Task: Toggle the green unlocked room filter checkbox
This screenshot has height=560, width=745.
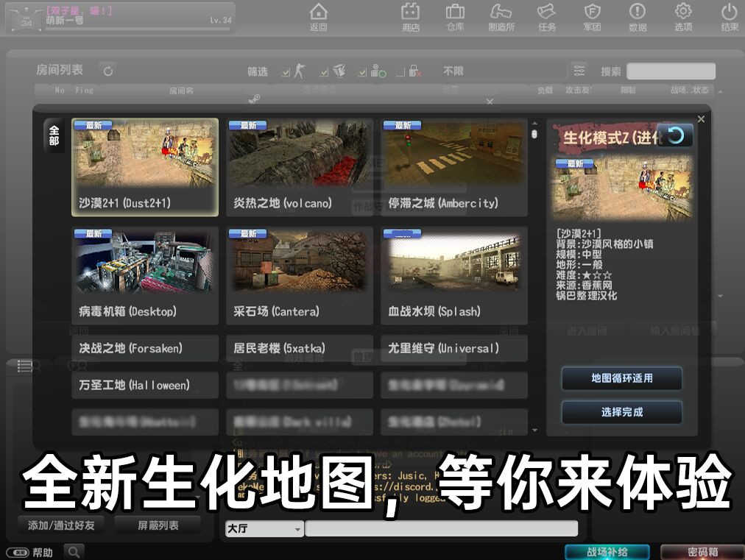Action: pos(362,73)
